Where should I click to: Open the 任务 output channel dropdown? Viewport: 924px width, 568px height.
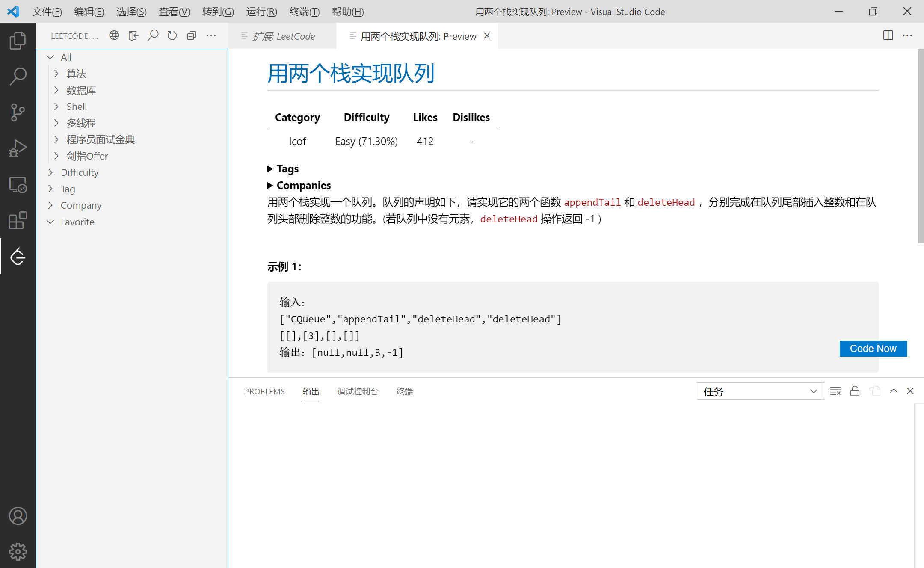coord(760,391)
